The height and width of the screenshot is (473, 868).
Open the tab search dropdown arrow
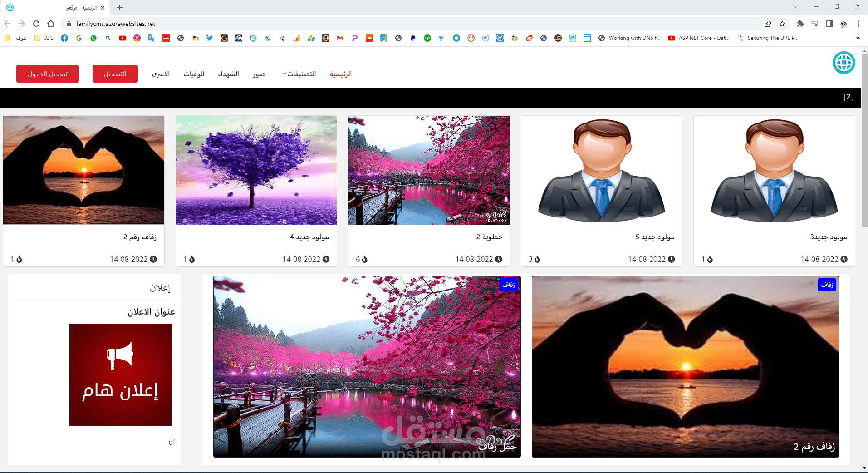795,6
